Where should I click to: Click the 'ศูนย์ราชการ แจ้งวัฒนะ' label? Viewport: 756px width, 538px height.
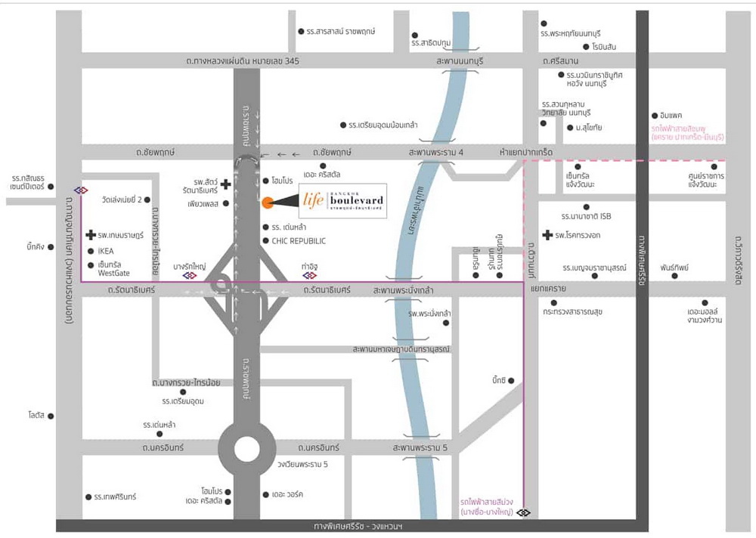click(706, 181)
